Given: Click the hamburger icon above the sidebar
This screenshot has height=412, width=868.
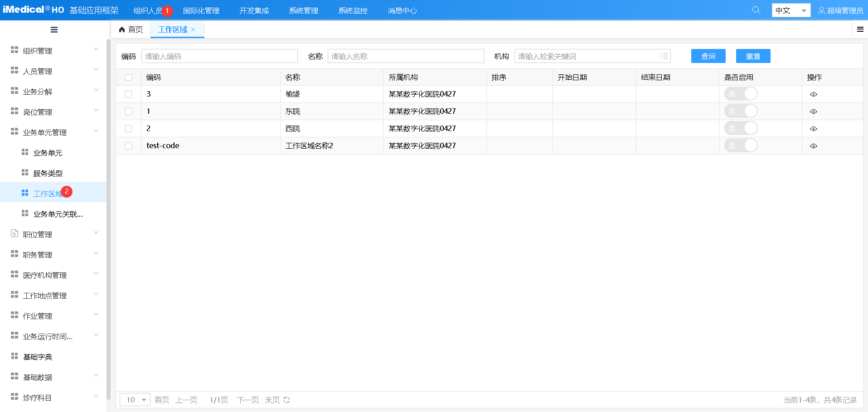Looking at the screenshot, I should pyautogui.click(x=53, y=29).
